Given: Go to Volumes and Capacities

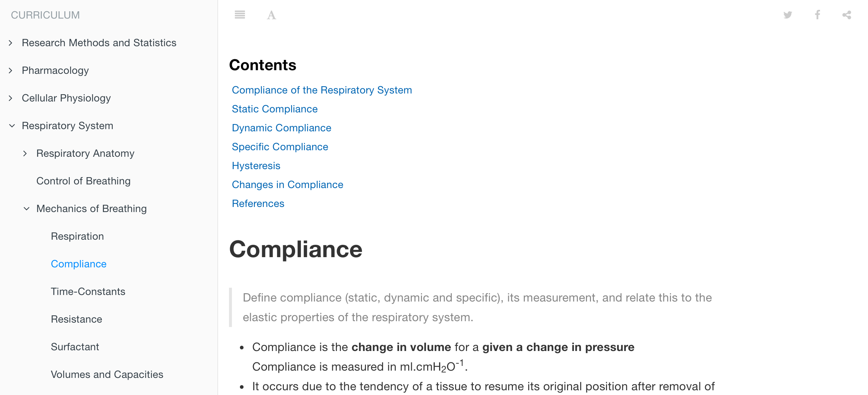Looking at the screenshot, I should (107, 374).
